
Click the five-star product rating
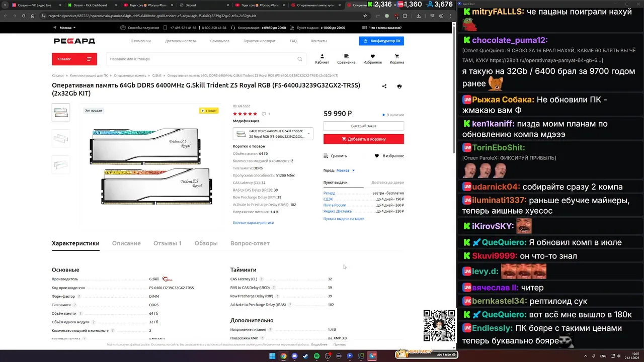coord(245,114)
